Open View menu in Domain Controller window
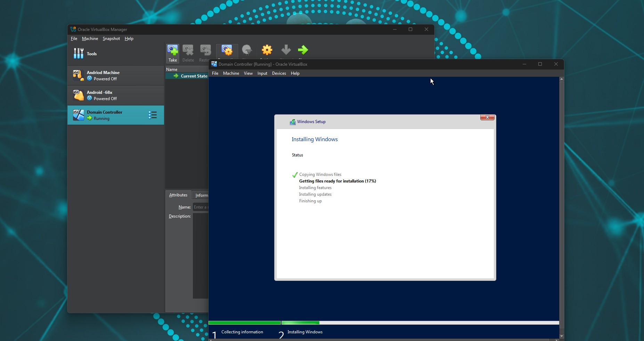The height and width of the screenshot is (341, 644). 248,73
